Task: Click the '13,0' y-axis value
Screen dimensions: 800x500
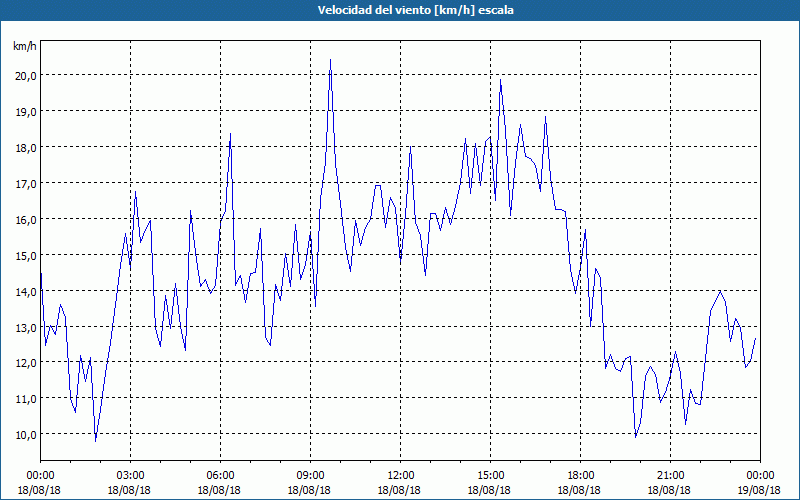Action: [25, 327]
